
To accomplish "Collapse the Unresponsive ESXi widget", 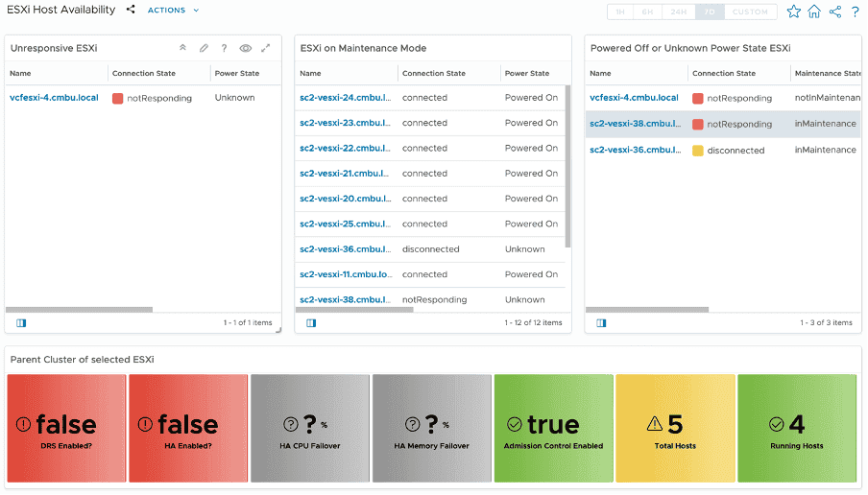I will pyautogui.click(x=182, y=48).
